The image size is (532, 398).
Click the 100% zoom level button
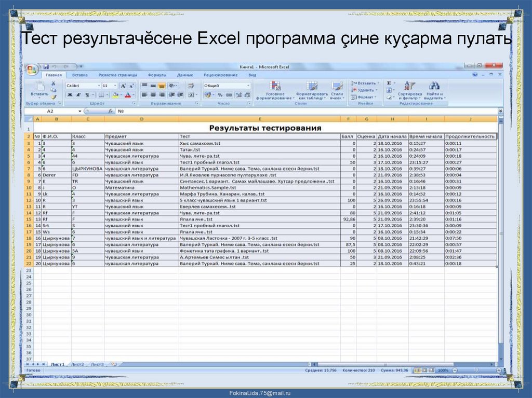[x=443, y=370]
